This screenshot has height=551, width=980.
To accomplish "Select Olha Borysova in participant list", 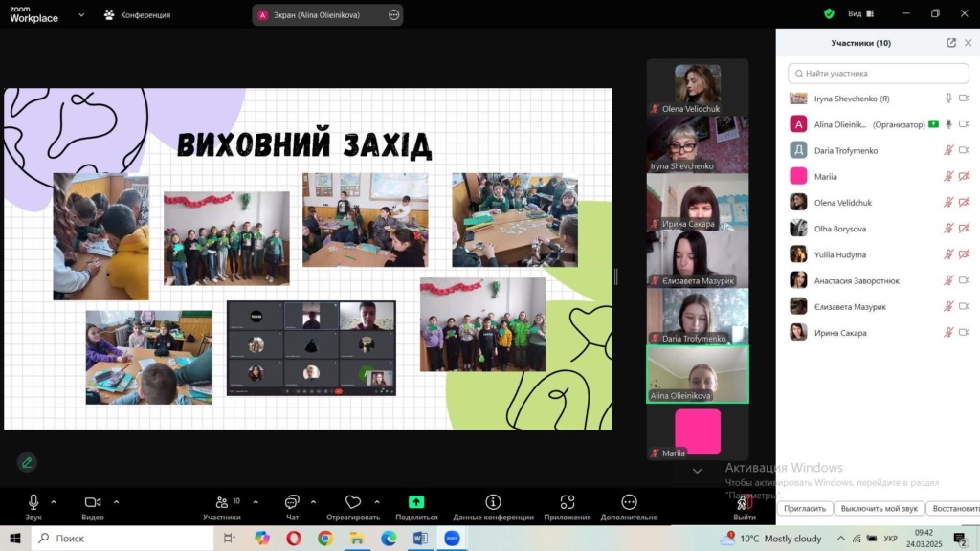I will click(879, 229).
